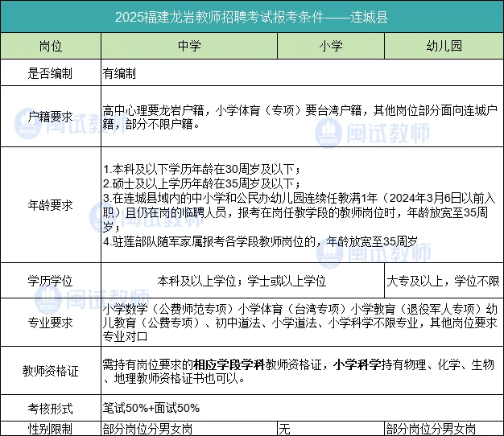Click the '是否编制' row label
Screen dimensions: 504x436
[50, 73]
